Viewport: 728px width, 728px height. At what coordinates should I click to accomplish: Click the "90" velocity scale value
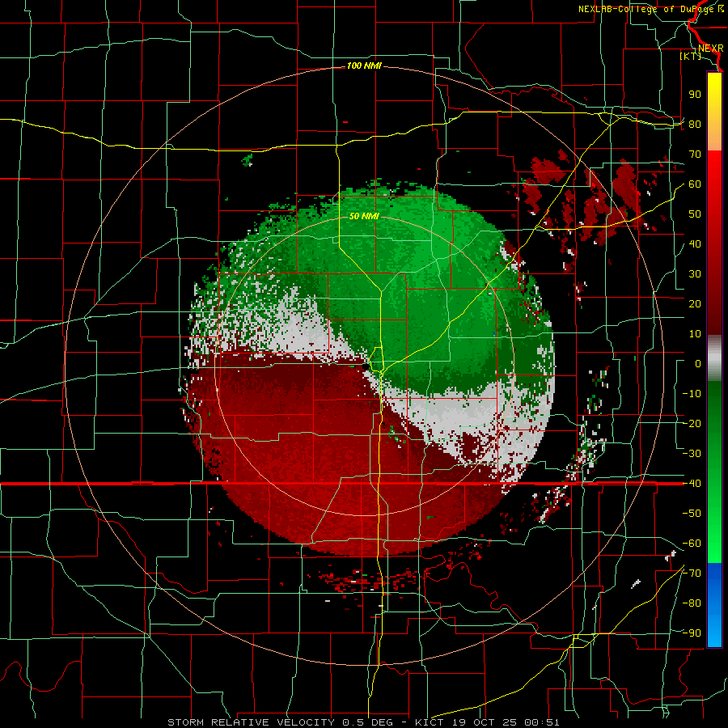[695, 95]
